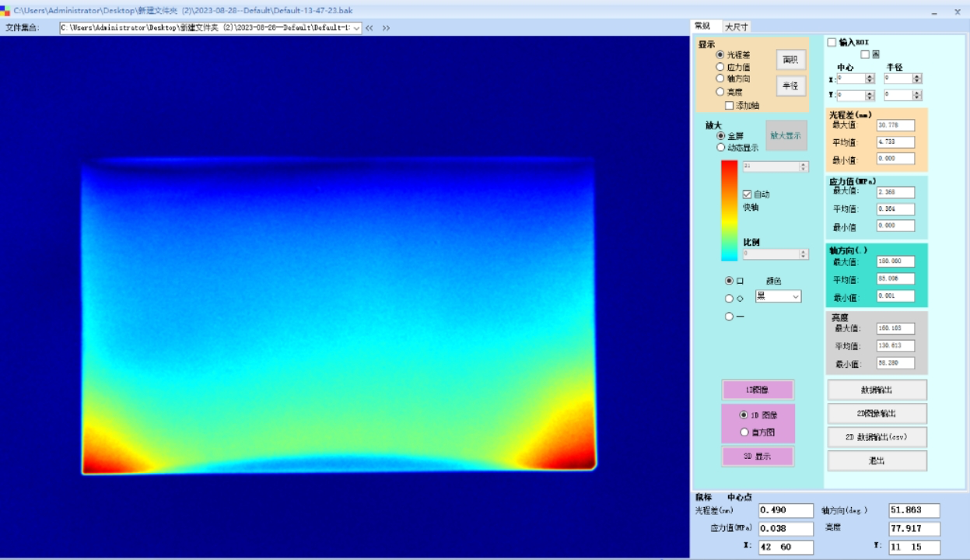Image resolution: width=970 pixels, height=560 pixels.
Task: Go to next file with >> arrow
Action: tap(386, 28)
